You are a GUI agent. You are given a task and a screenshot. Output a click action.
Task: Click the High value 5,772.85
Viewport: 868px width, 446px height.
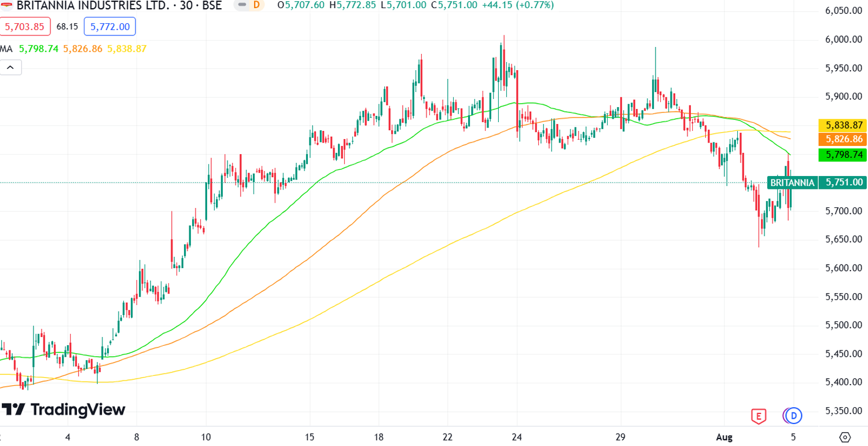(356, 5)
